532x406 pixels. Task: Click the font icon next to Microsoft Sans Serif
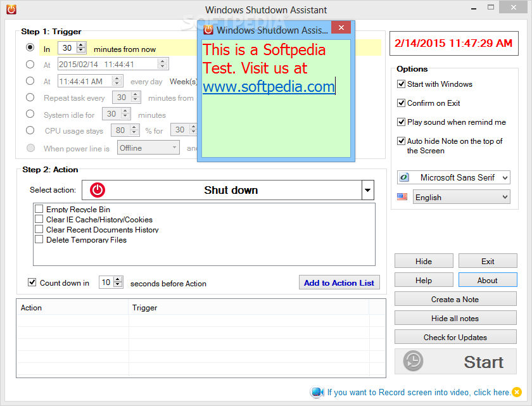404,177
